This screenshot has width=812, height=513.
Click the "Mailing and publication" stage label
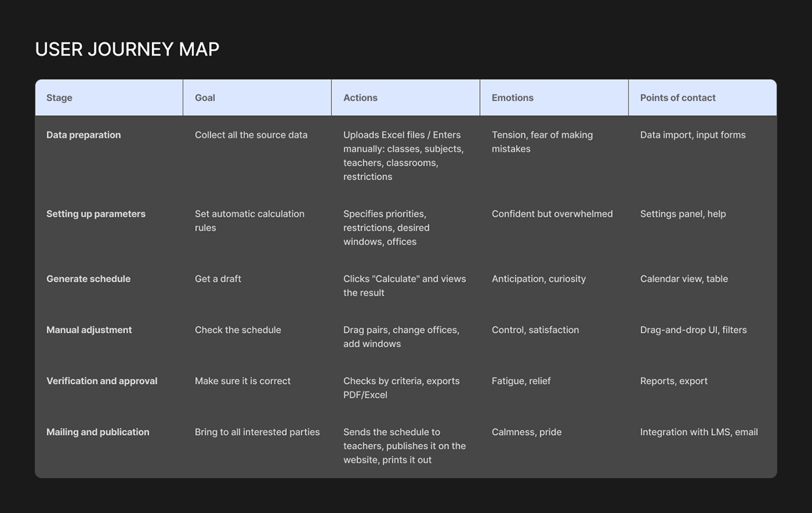coord(98,432)
